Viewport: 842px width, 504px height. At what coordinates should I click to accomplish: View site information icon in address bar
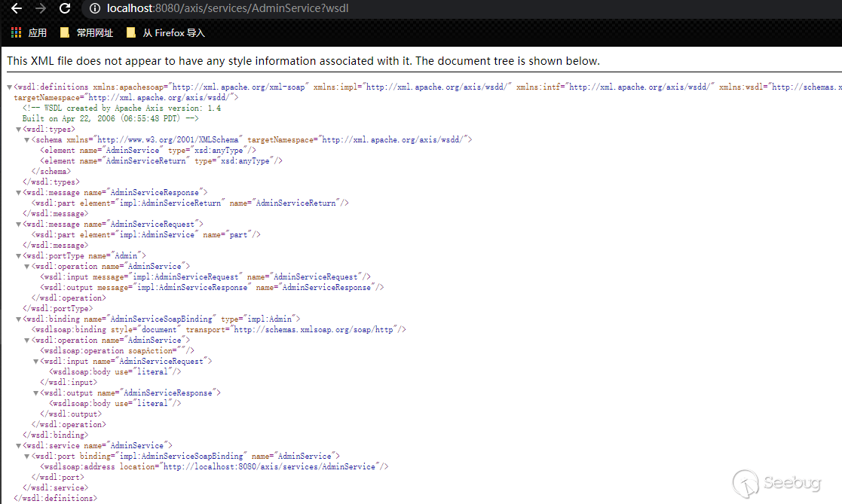pos(94,8)
